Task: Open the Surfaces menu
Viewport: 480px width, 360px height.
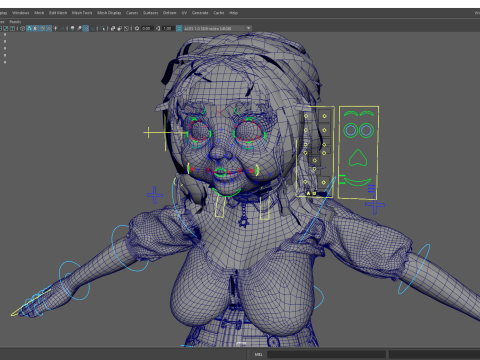Action: point(150,13)
